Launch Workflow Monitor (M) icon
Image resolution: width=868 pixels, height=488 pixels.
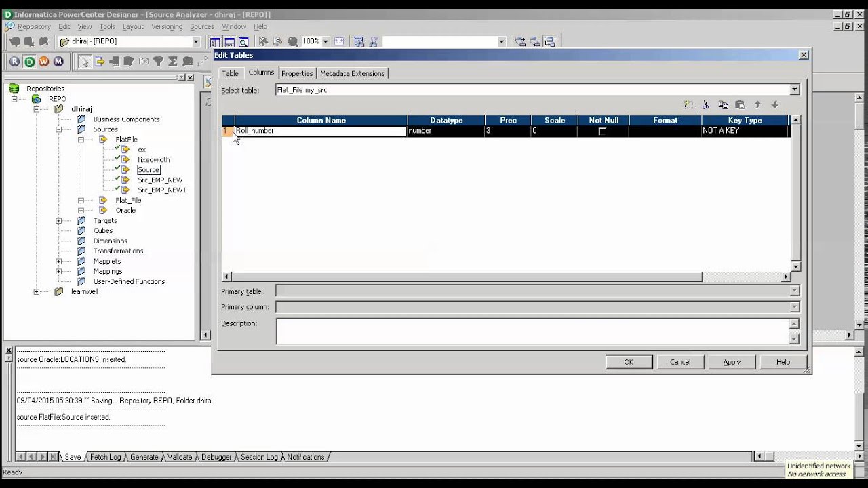click(59, 62)
